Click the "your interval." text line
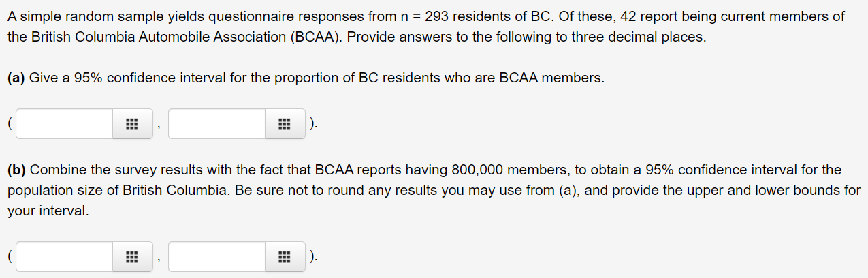 pyautogui.click(x=48, y=211)
